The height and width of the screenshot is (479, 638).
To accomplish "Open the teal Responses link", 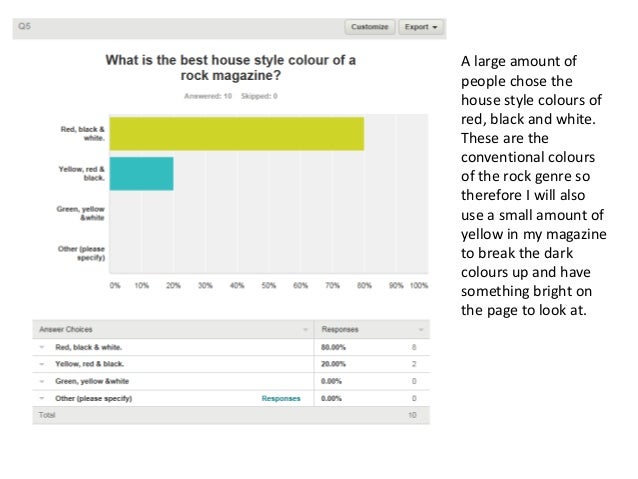I will pyautogui.click(x=281, y=398).
